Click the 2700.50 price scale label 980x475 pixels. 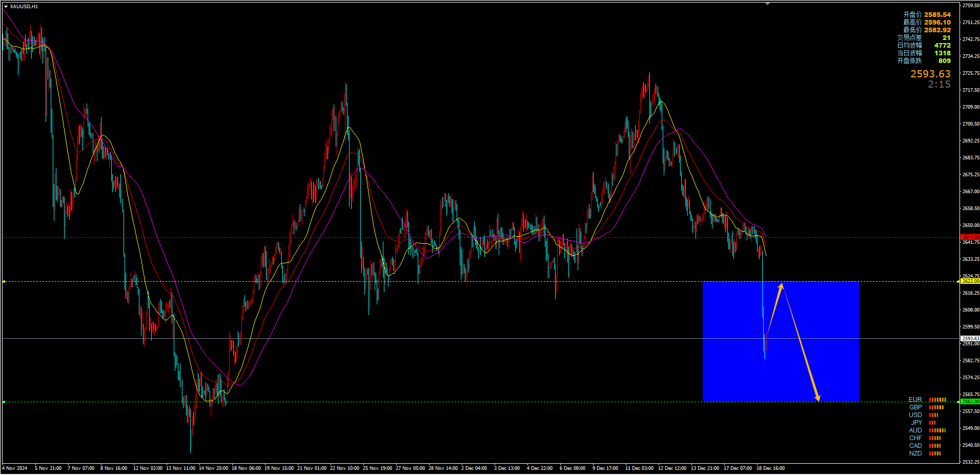pyautogui.click(x=971, y=124)
